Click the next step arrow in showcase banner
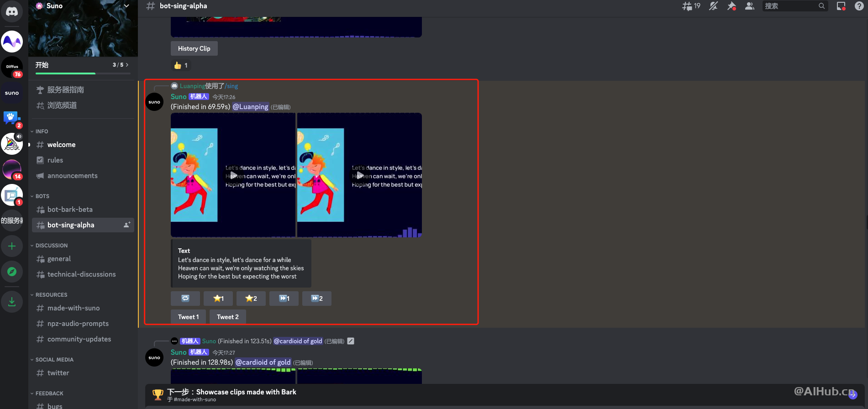Viewport: 868px width, 409px height. (x=853, y=395)
